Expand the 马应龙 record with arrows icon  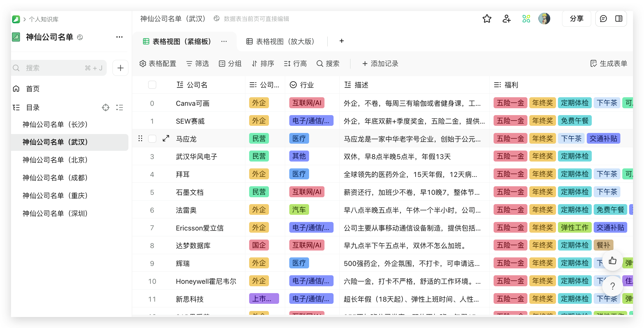pos(166,138)
